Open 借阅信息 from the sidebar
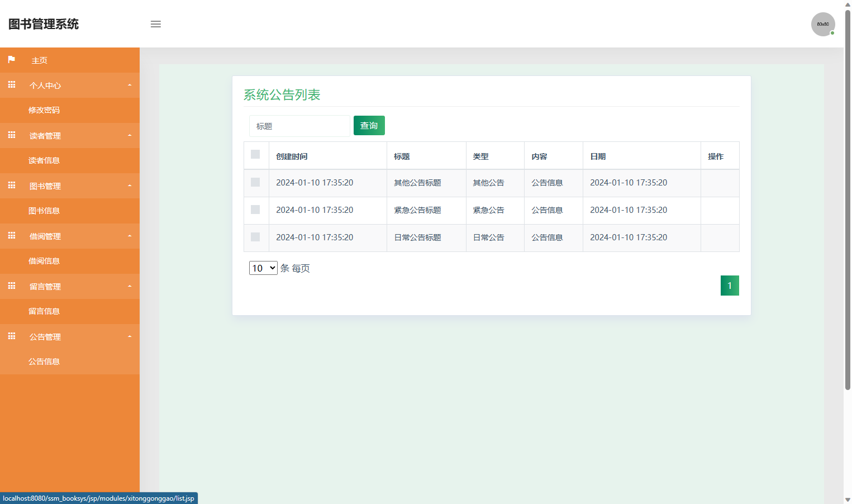The image size is (852, 504). [x=44, y=261]
